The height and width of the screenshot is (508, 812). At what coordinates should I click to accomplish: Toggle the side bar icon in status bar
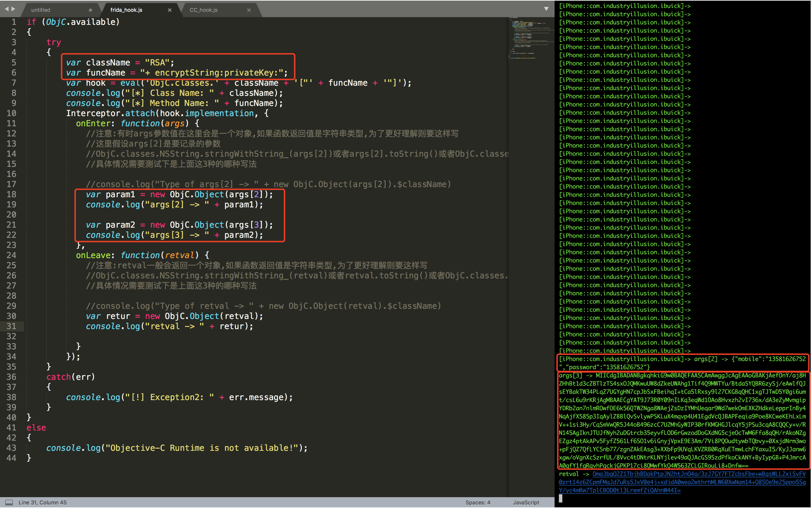9,502
